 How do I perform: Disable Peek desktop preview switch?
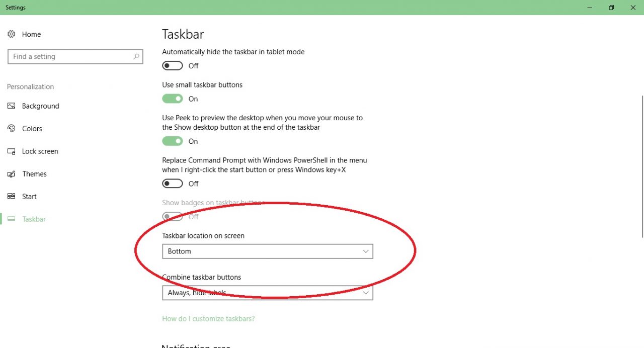(172, 141)
